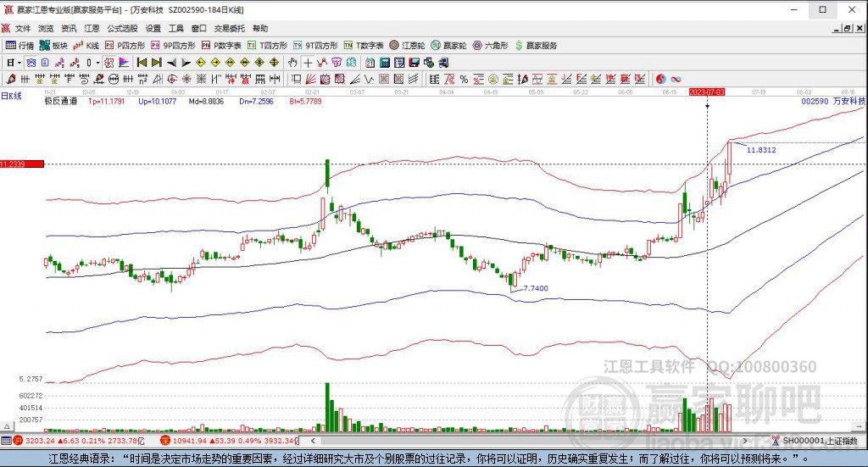Viewport: 868px width, 467px height.
Task: Click the red 11.2339 price tag
Action: (21, 164)
